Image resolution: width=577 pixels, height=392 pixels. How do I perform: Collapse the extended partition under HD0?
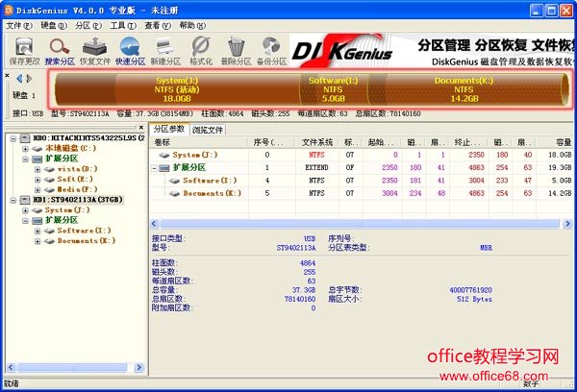(x=25, y=159)
